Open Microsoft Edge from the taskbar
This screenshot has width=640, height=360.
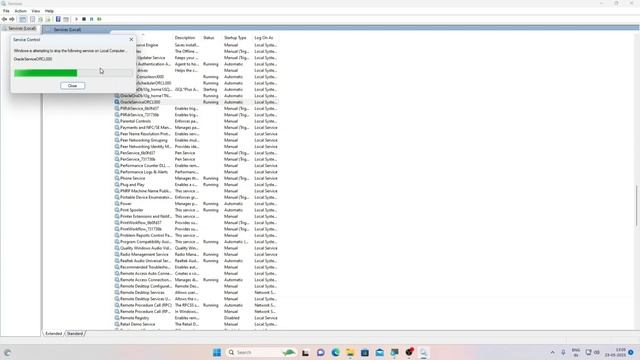[x=336, y=352]
